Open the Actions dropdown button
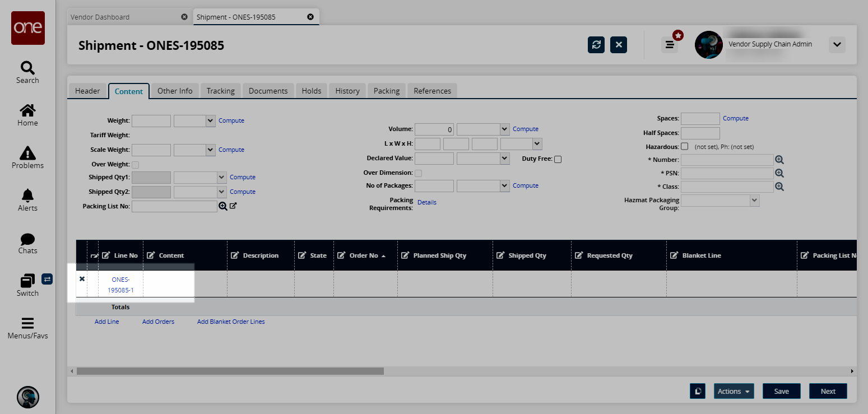The height and width of the screenshot is (414, 868). [x=734, y=391]
